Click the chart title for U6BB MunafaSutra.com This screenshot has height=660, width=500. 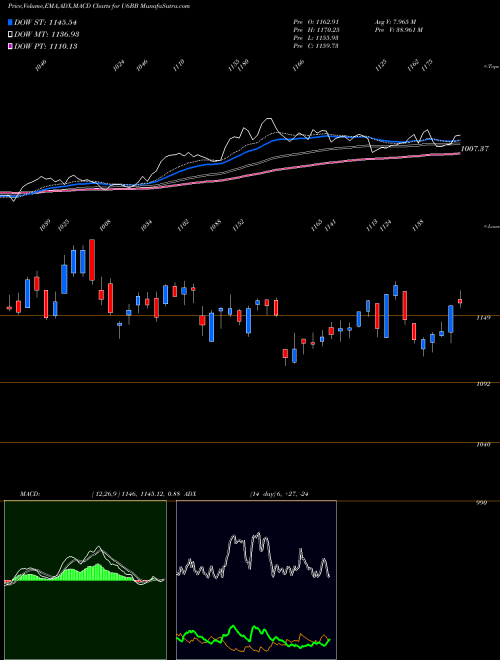coord(98,6)
